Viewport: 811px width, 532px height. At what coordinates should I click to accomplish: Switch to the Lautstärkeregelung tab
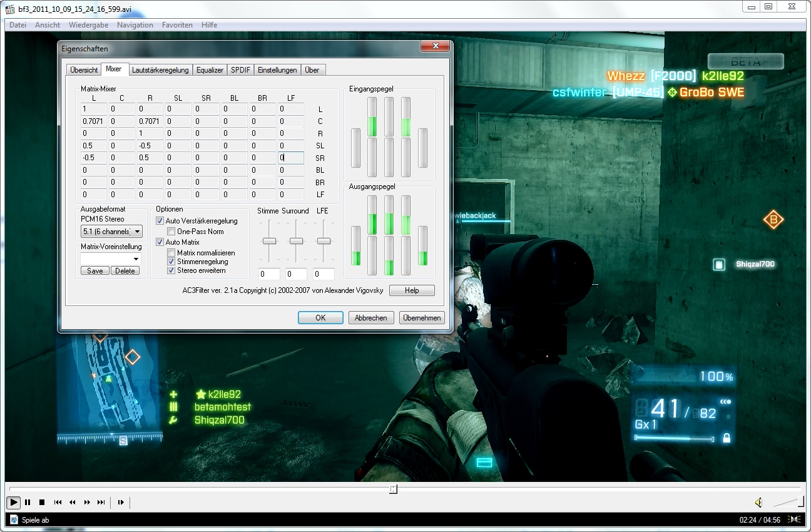160,70
